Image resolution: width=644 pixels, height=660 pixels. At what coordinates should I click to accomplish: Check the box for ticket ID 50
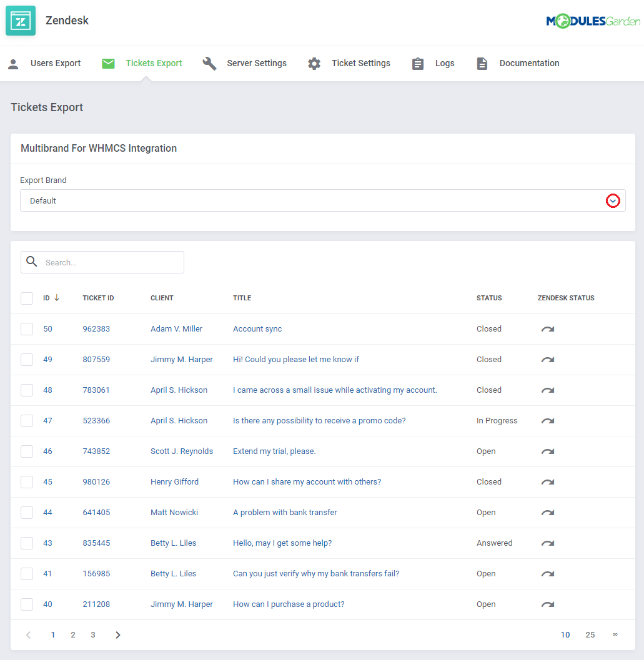[x=27, y=328]
